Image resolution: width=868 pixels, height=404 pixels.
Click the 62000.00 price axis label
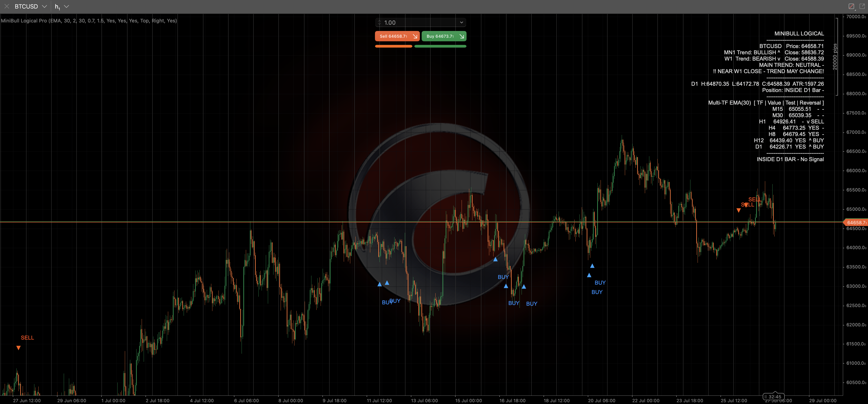[856, 325]
